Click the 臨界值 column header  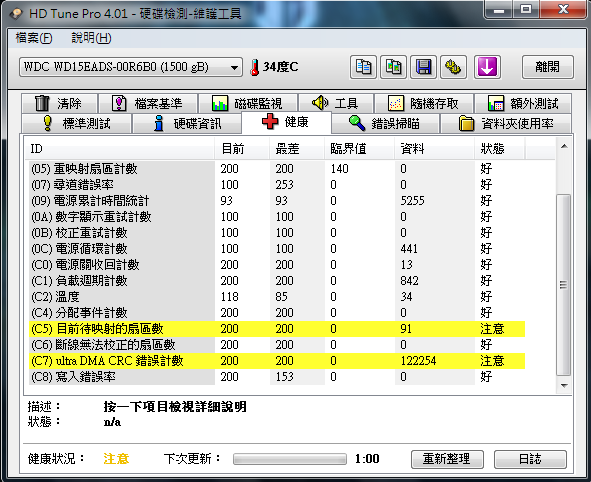[x=360, y=148]
